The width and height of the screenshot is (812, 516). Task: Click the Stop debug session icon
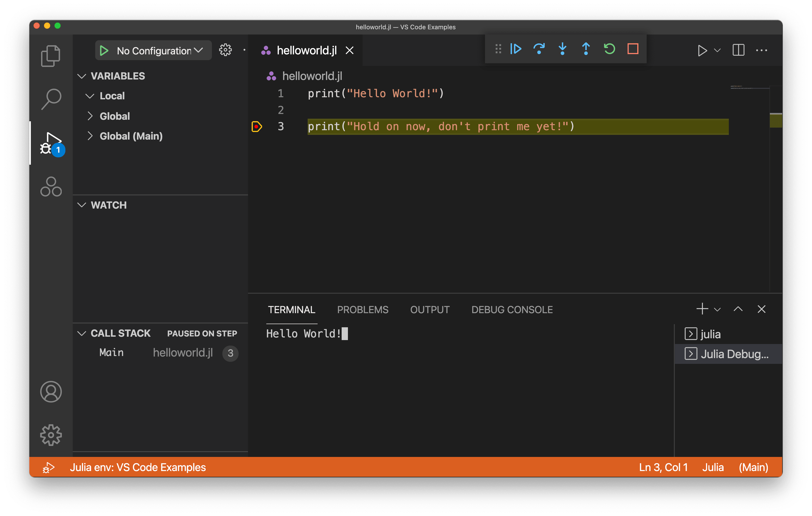pos(633,49)
